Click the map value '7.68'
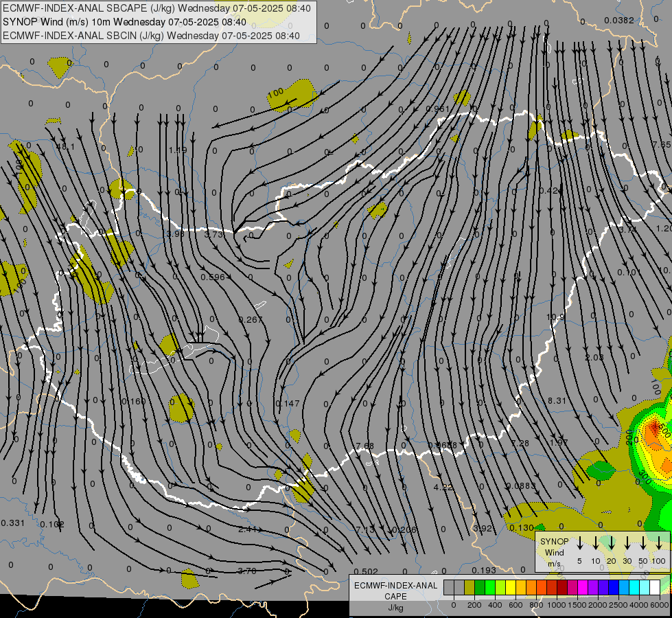The image size is (672, 618). 364,446
